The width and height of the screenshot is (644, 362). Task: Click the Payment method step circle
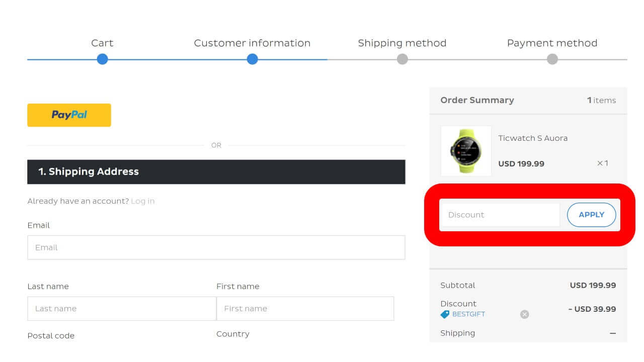552,59
